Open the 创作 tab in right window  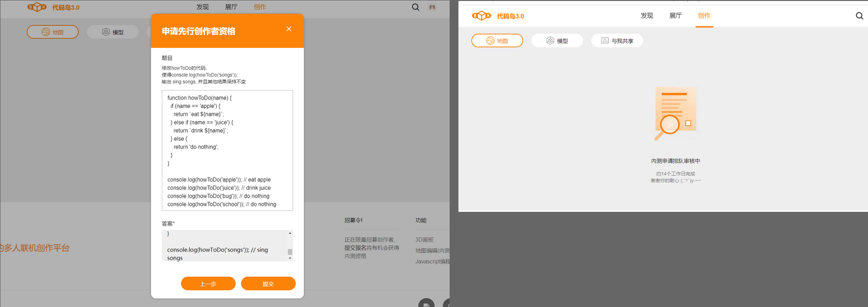tap(704, 16)
